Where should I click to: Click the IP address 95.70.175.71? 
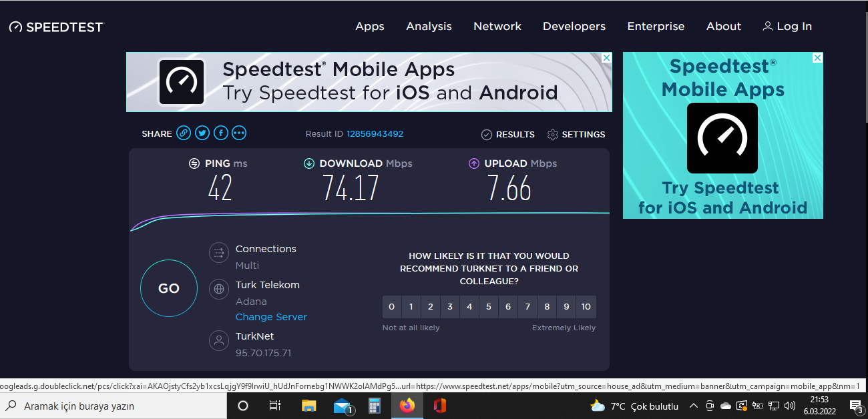263,353
